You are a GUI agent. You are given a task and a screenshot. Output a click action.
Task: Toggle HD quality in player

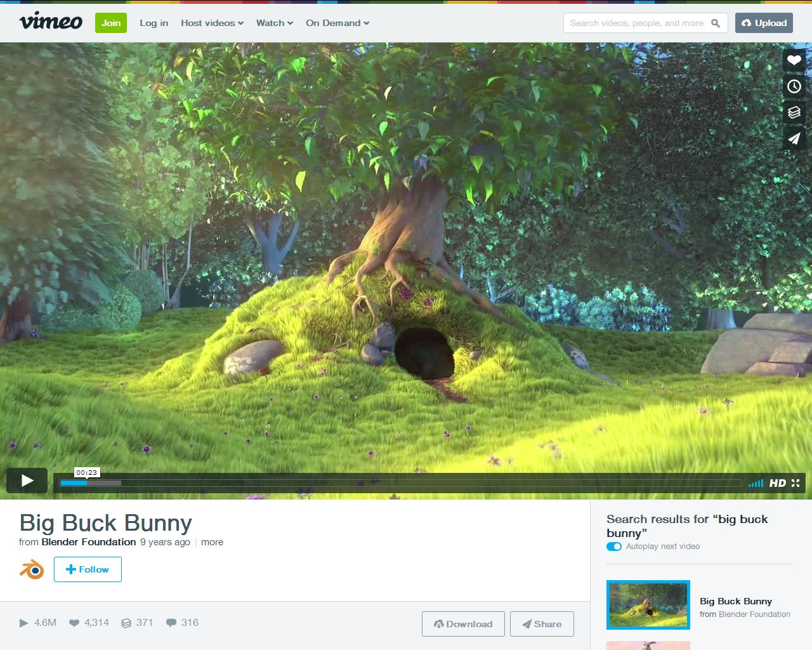(x=778, y=483)
